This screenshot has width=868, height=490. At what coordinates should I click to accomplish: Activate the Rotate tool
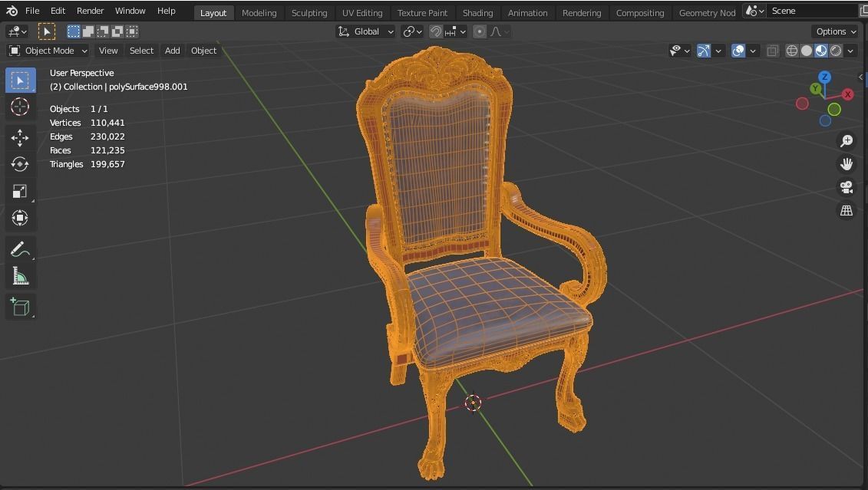click(21, 164)
